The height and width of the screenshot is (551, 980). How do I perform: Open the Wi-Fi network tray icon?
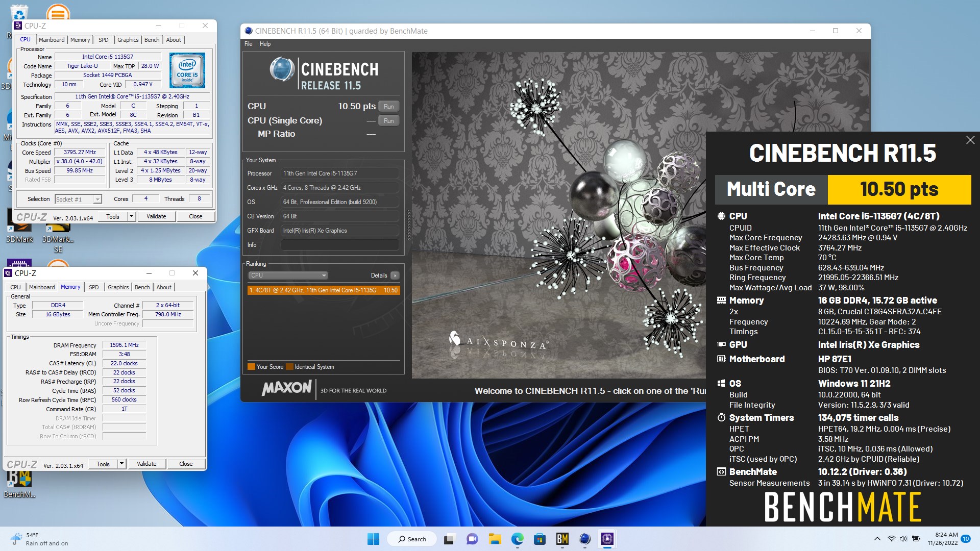[891, 539]
